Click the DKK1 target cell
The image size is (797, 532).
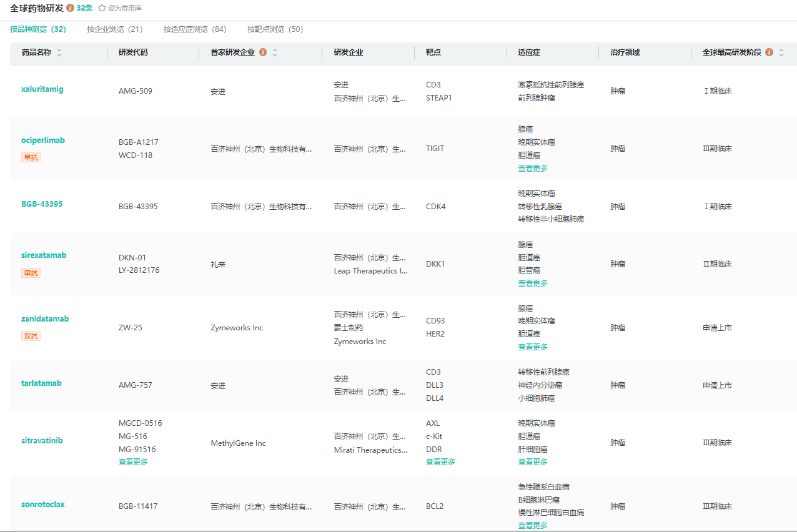435,264
